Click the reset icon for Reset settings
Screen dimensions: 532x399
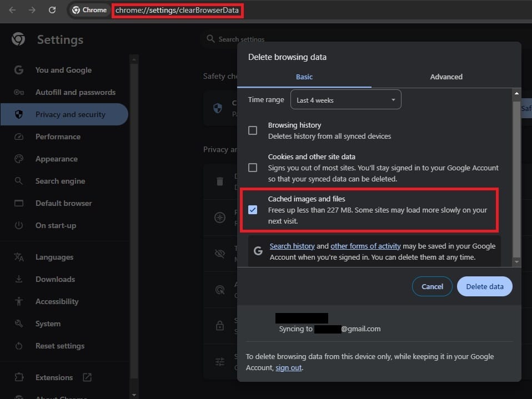[19, 346]
